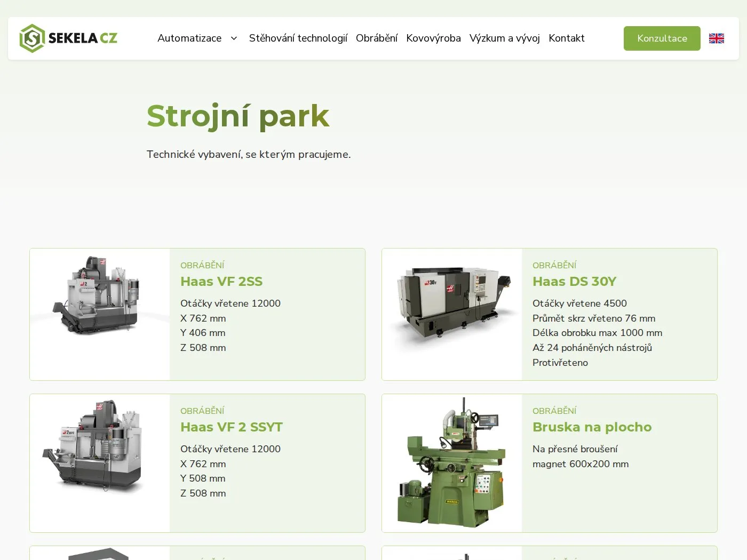Click OBRÁBĚNÍ label above Haas DS 30Y

(x=554, y=265)
